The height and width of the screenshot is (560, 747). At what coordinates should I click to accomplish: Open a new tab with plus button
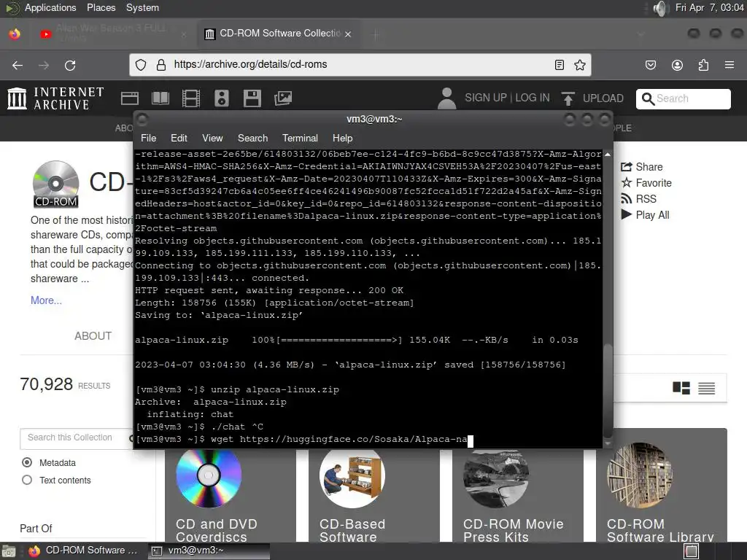tap(376, 34)
